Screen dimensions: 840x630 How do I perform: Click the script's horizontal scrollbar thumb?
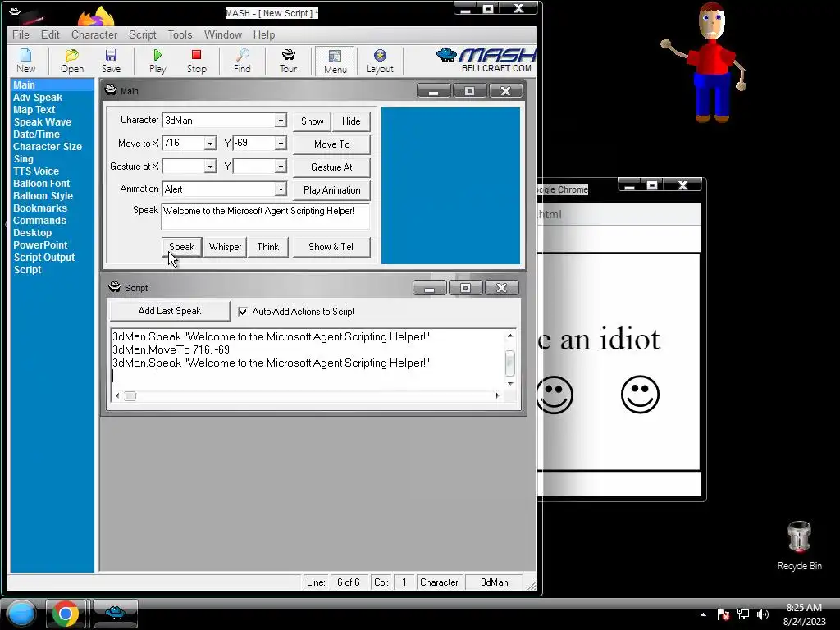[x=130, y=396]
